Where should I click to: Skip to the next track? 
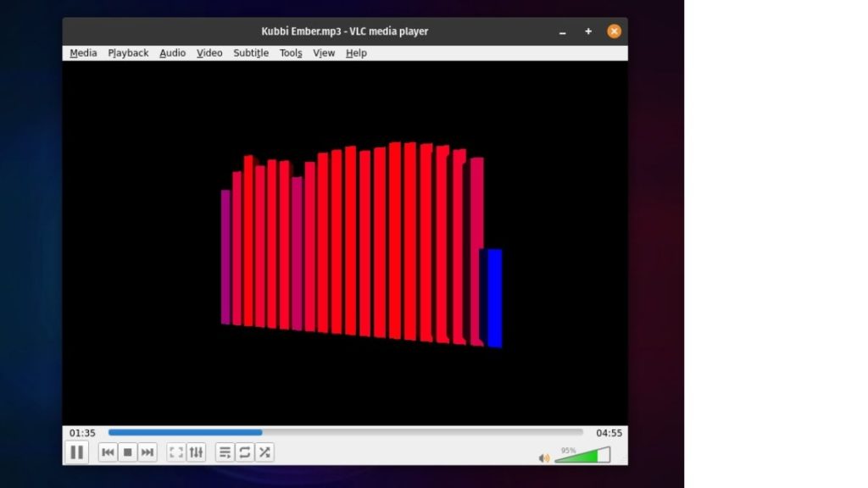147,452
